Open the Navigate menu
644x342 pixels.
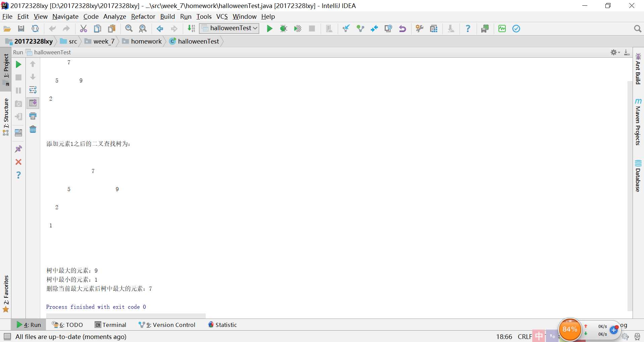(x=65, y=16)
